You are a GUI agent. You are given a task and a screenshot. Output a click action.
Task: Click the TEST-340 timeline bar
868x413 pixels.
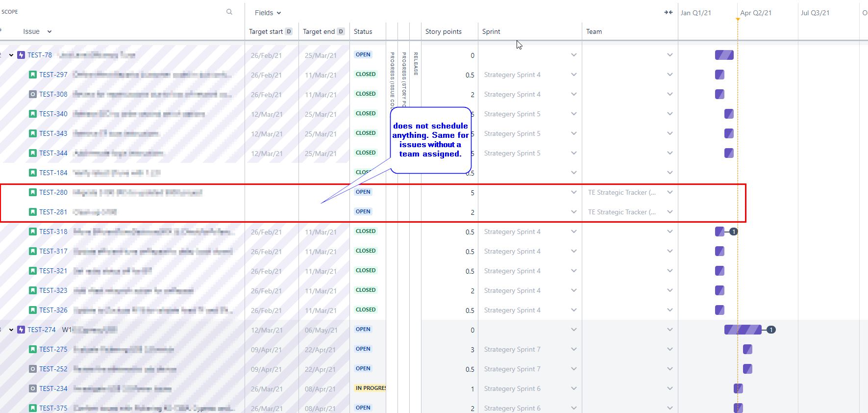tap(729, 114)
